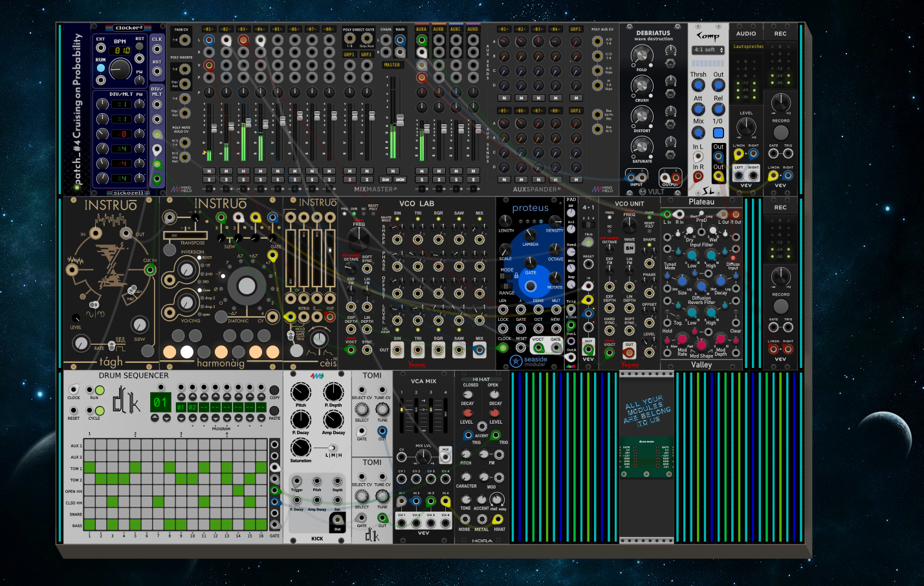This screenshot has width=924, height=586.
Task: Select the -01- track label in MixMaster
Action: (208, 29)
